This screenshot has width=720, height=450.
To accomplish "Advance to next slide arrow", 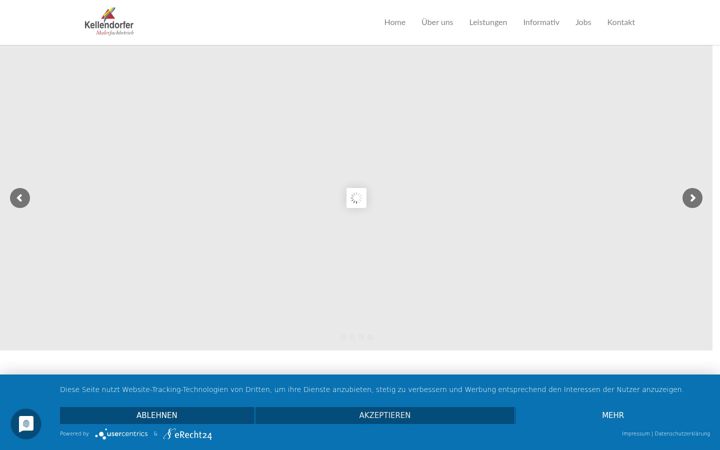I will (692, 198).
